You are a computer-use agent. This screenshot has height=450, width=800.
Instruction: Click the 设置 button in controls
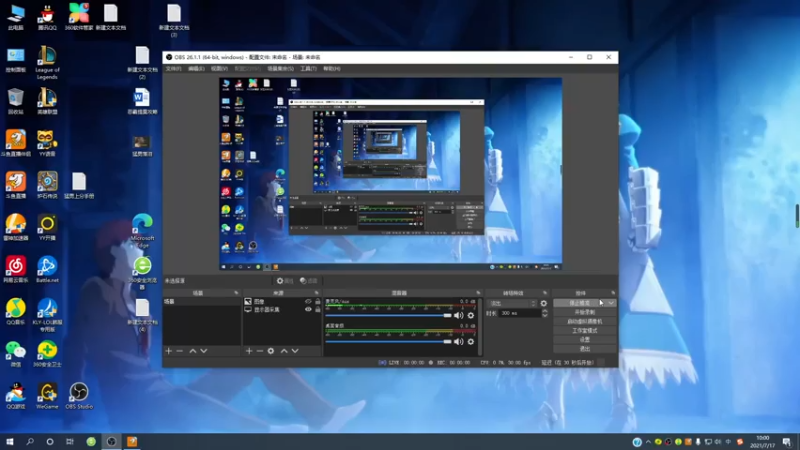584,339
